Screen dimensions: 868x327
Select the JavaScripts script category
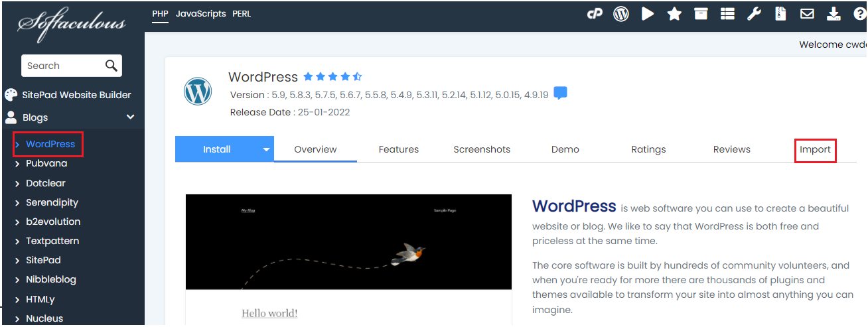point(200,14)
